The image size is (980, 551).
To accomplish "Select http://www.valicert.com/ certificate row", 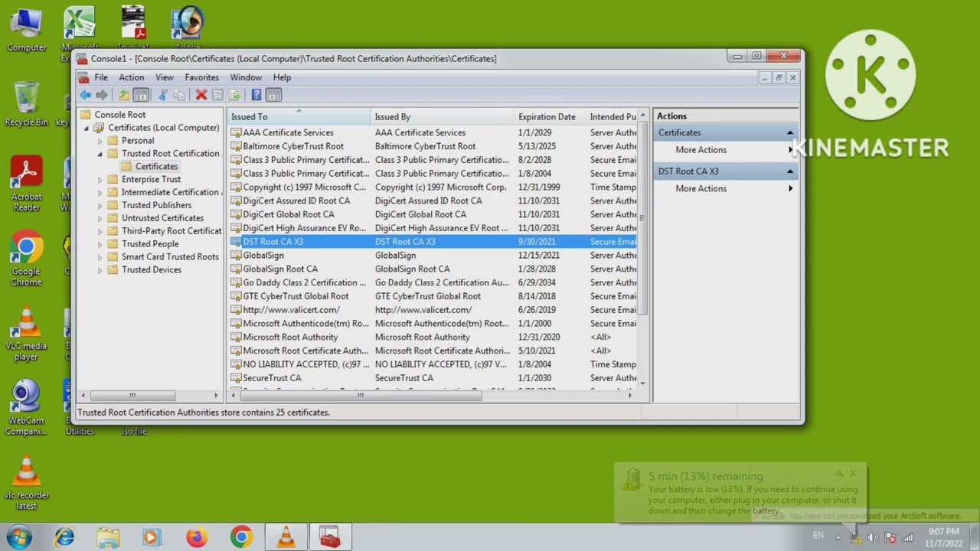I will (x=433, y=310).
